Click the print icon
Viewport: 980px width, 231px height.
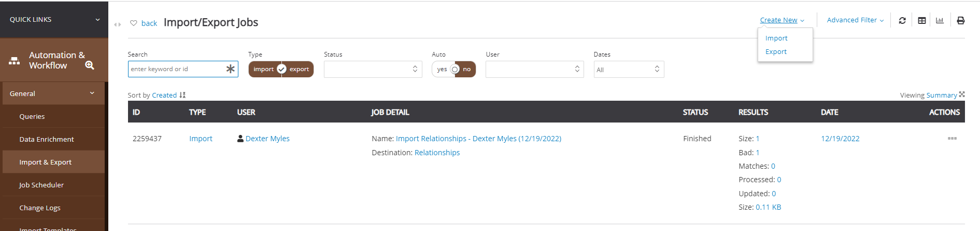pos(961,20)
